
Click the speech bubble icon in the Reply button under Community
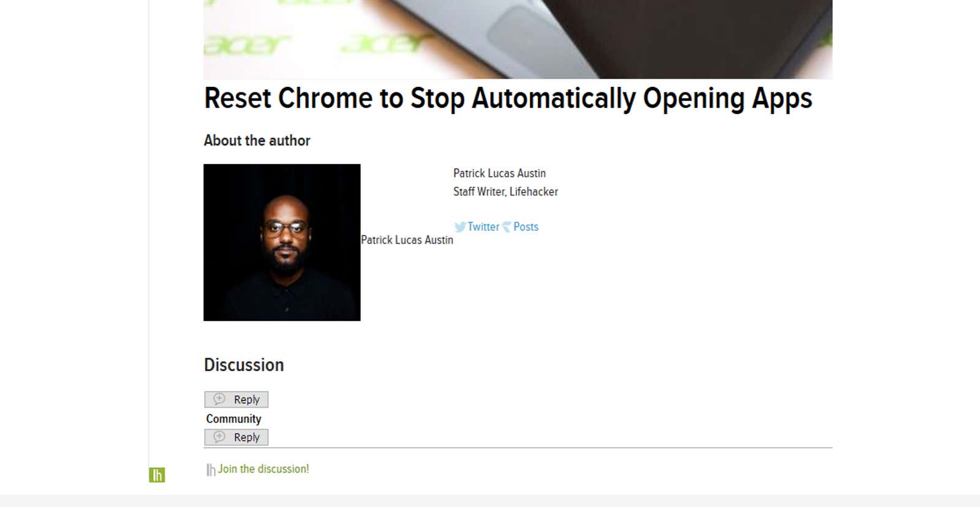click(x=219, y=437)
